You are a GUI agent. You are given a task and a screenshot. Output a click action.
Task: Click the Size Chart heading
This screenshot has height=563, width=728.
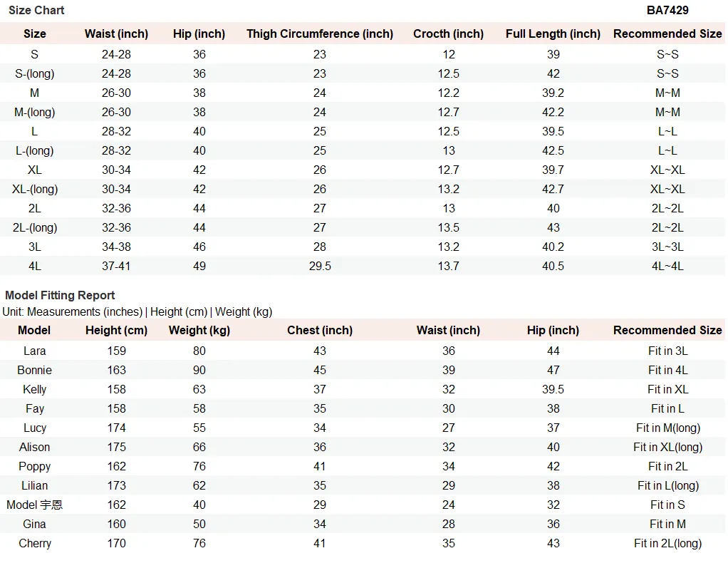[x=36, y=10]
